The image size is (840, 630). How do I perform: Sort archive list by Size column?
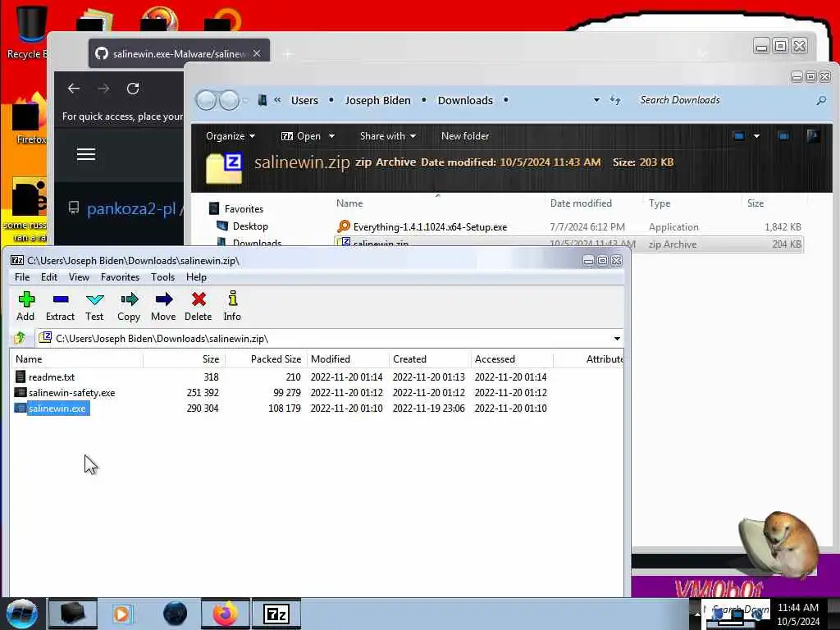pos(185,359)
